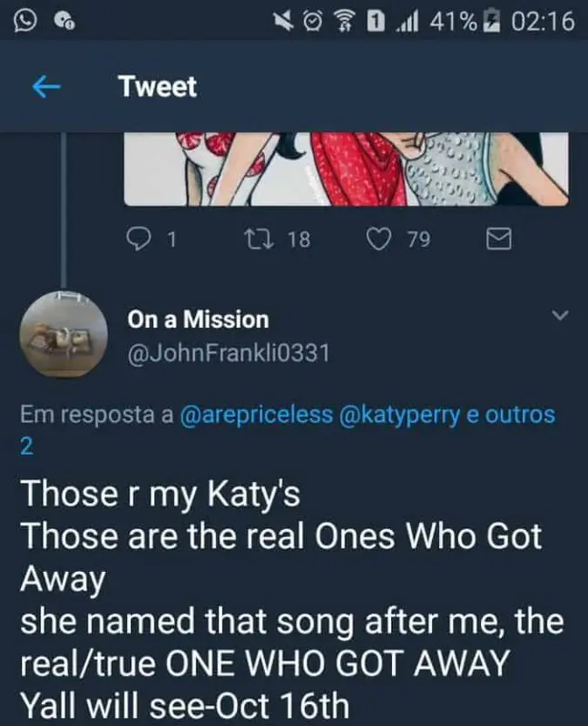Tap the back arrow icon
Viewport: 588px width, 726px height.
coord(45,87)
